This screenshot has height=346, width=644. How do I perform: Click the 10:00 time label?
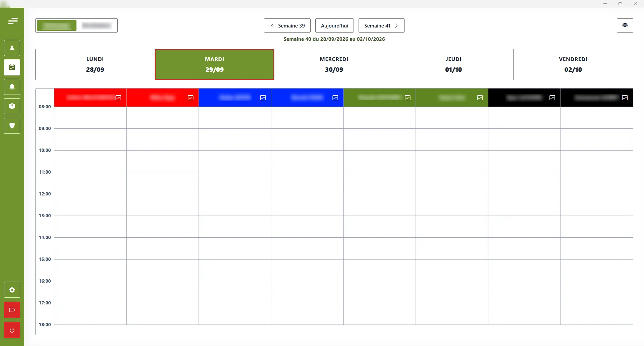45,150
